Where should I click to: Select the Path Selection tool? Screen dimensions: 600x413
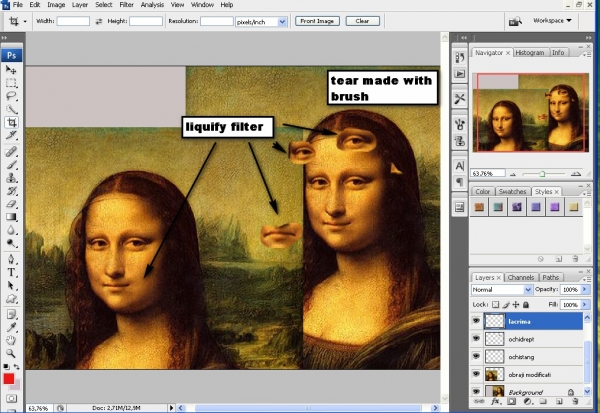[x=11, y=286]
